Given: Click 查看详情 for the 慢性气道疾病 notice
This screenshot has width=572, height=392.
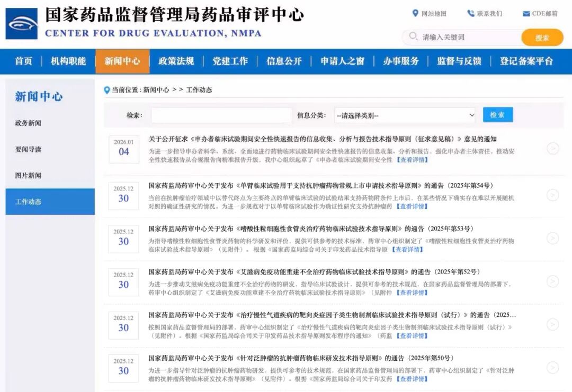Looking at the screenshot, I should [x=412, y=336].
